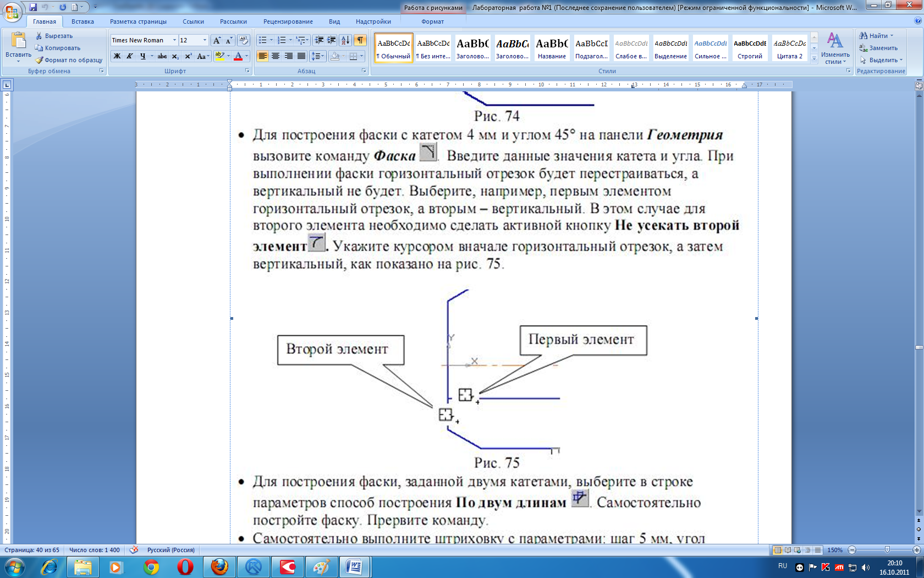Open the Times New Roman font dropdown
Image resolution: width=924 pixels, height=578 pixels.
click(x=174, y=40)
